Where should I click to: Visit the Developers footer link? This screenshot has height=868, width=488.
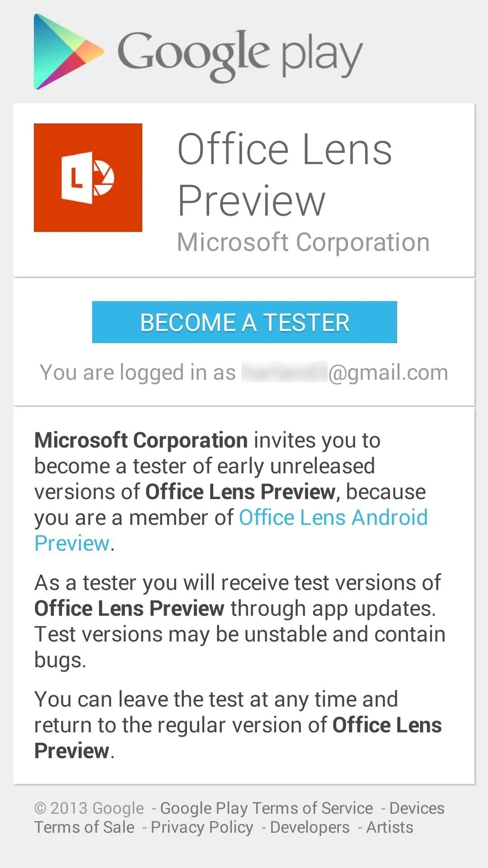tap(310, 827)
